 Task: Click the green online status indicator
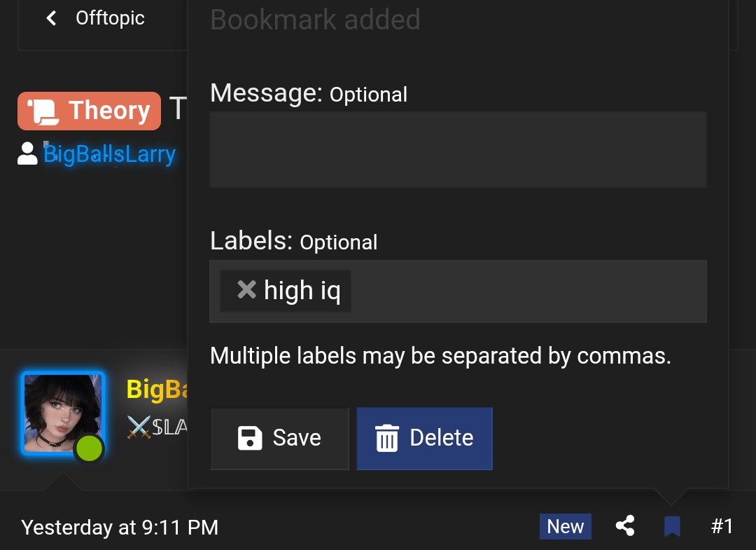[x=89, y=448]
